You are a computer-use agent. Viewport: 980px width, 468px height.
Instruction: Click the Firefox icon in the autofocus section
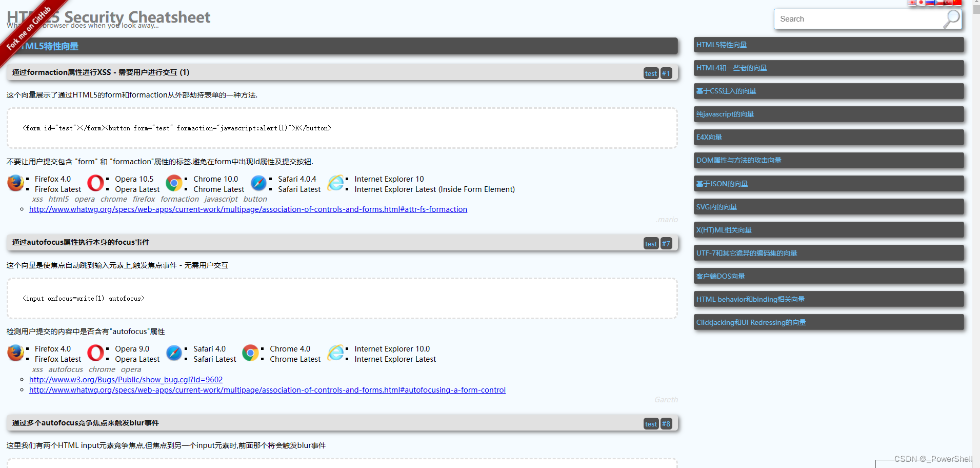click(15, 353)
